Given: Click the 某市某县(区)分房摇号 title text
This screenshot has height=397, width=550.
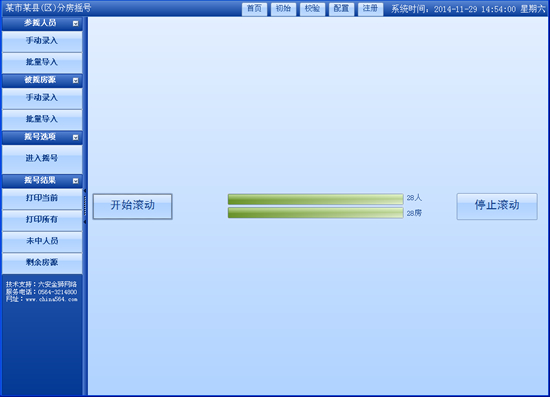Looking at the screenshot, I should (x=48, y=8).
